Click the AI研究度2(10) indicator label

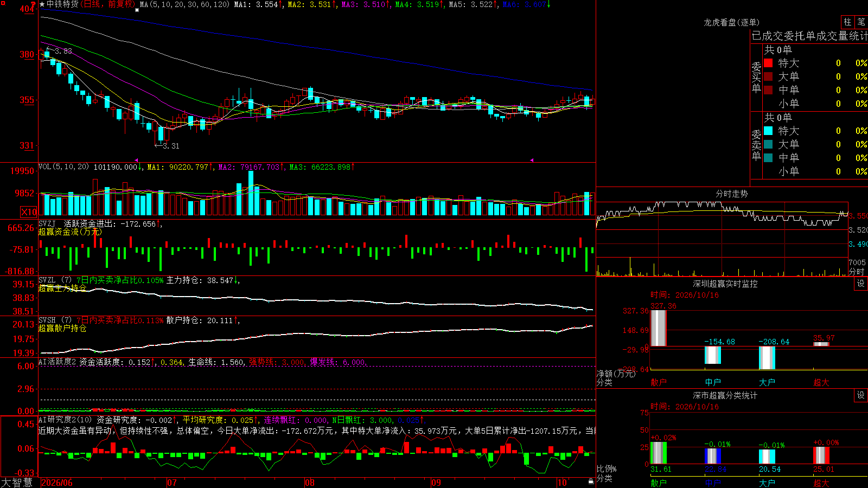[65, 420]
